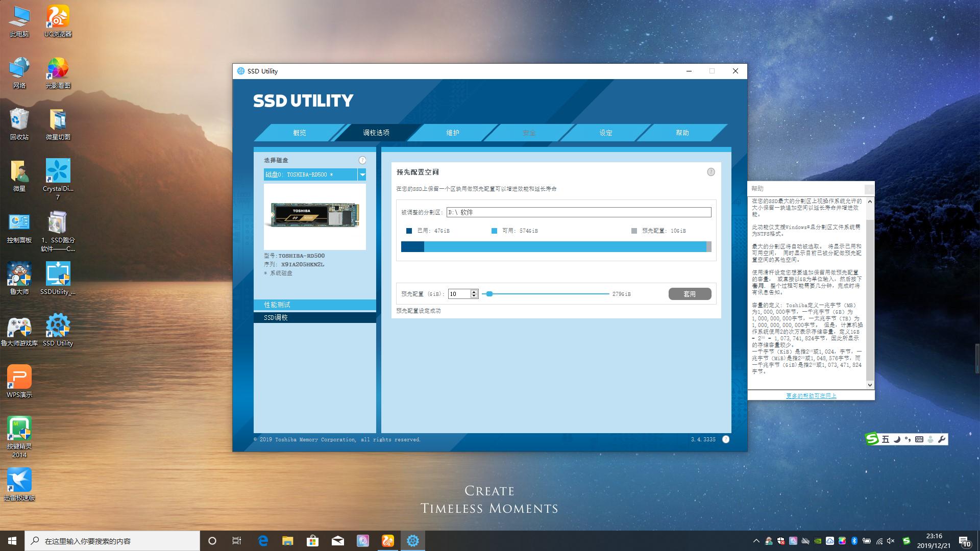This screenshot has width=980, height=551.
Task: Click the over-provisioning slider track
Action: coord(546,294)
